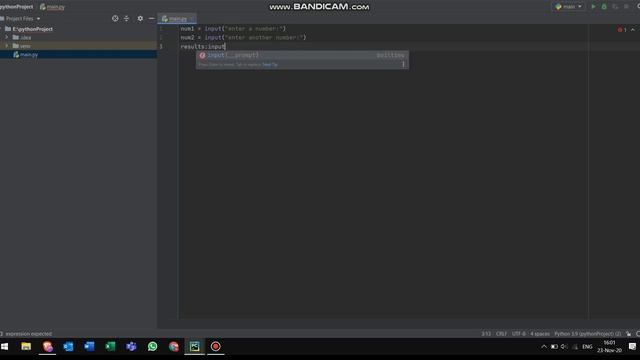Open the Python 3.9 interpreter selector
Viewport: 640px width, 360px height.
click(x=587, y=333)
